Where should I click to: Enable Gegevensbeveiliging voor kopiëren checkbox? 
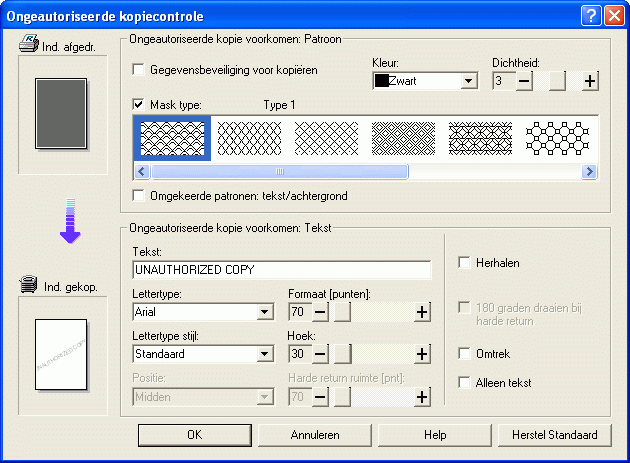click(139, 71)
